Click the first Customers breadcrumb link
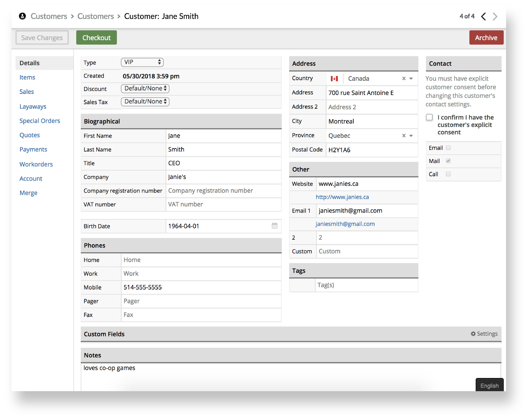 click(49, 16)
